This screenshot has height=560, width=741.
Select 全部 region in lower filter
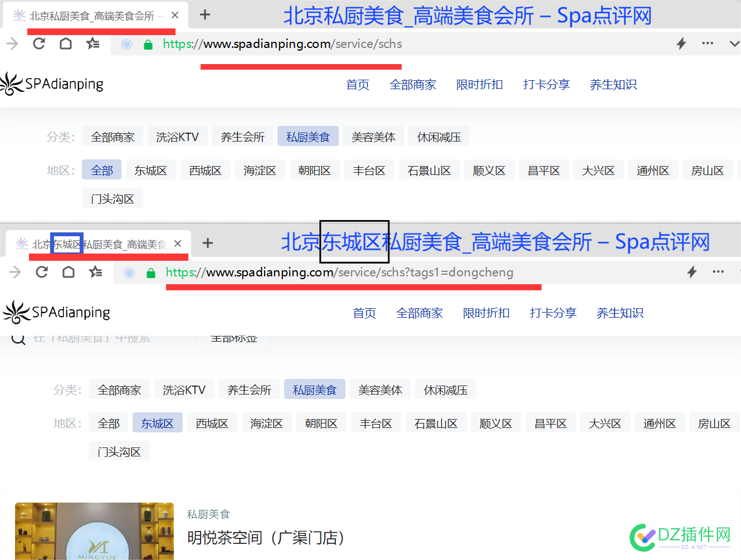pyautogui.click(x=109, y=423)
